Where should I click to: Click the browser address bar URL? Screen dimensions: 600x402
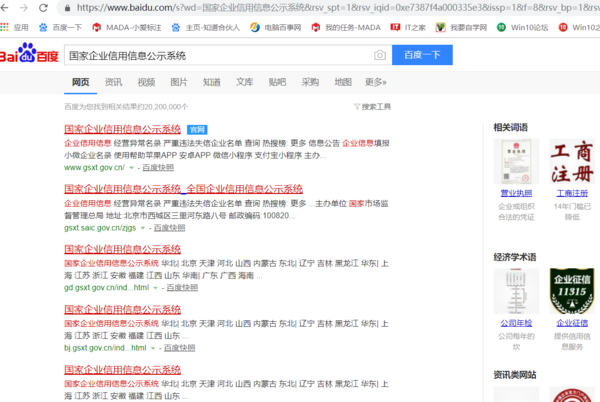click(337, 8)
